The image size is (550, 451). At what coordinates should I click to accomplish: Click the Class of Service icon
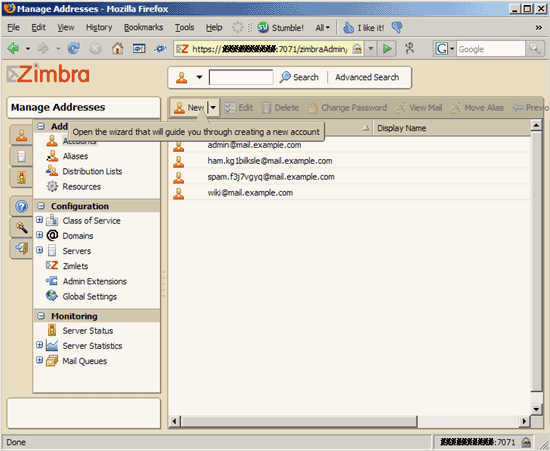[52, 220]
